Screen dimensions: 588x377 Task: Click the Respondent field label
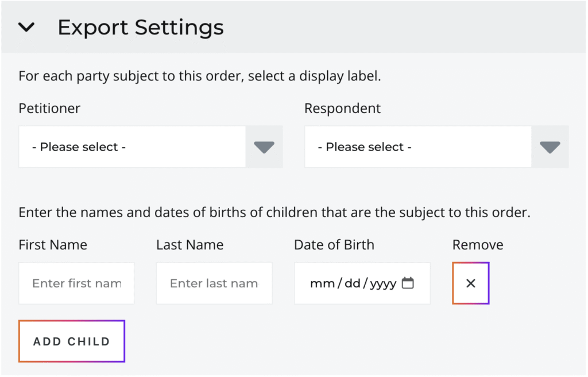[342, 109]
